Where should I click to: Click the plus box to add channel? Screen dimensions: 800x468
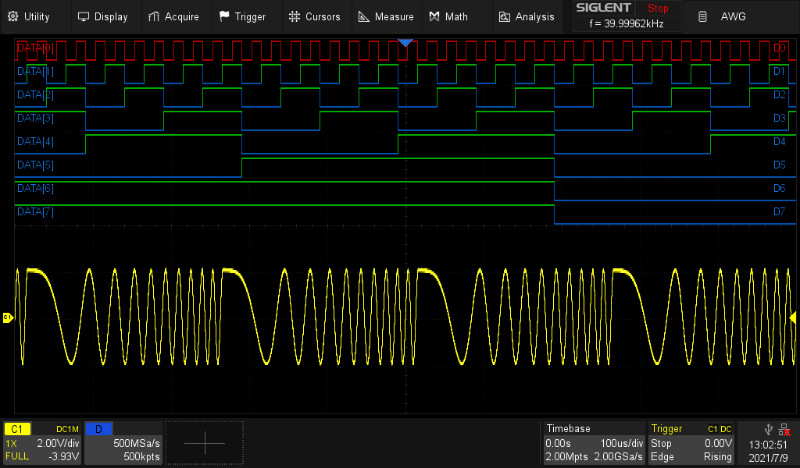pos(204,442)
